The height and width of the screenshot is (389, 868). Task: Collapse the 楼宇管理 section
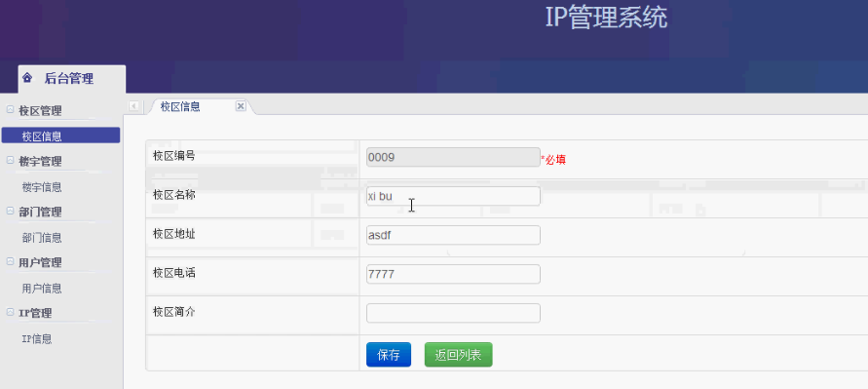point(10,160)
